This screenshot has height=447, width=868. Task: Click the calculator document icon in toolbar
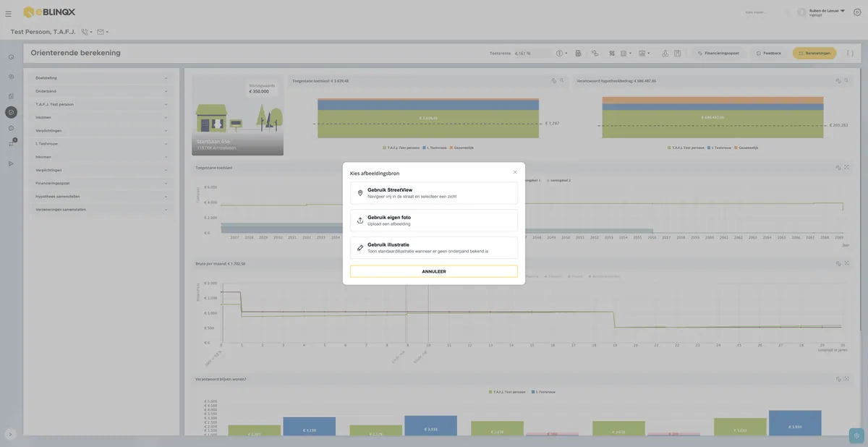pyautogui.click(x=578, y=53)
